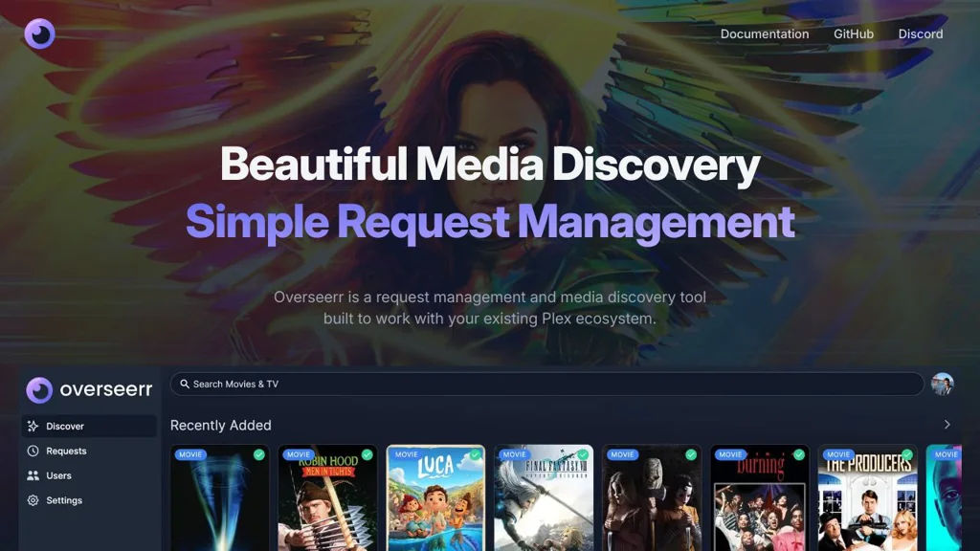The width and height of the screenshot is (980, 551).
Task: Click the MOVIE badge on Final Fantasy poster
Action: pyautogui.click(x=514, y=454)
